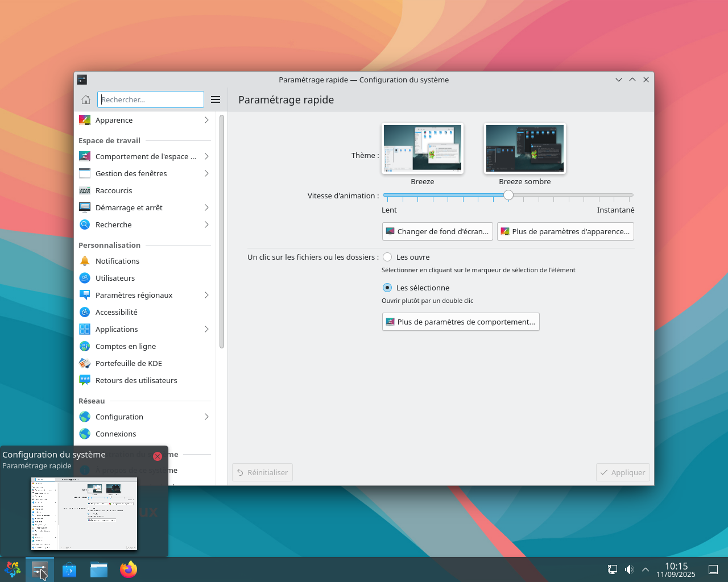The width and height of the screenshot is (728, 582).
Task: Click the Comptes en ligne icon
Action: click(85, 346)
